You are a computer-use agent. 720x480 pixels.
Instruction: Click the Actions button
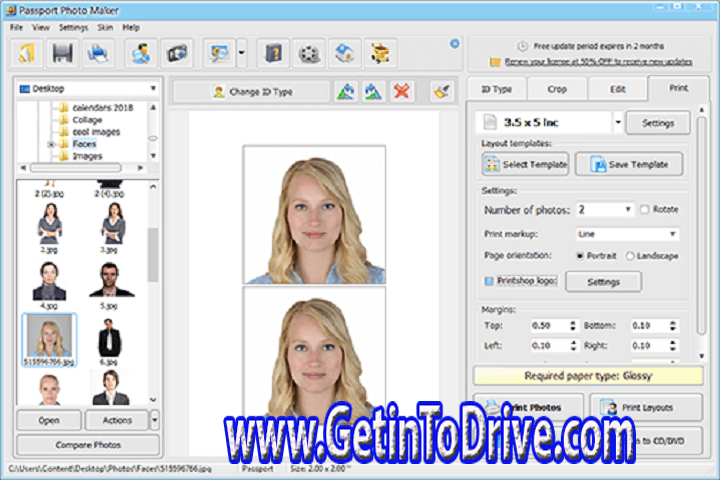[x=117, y=420]
